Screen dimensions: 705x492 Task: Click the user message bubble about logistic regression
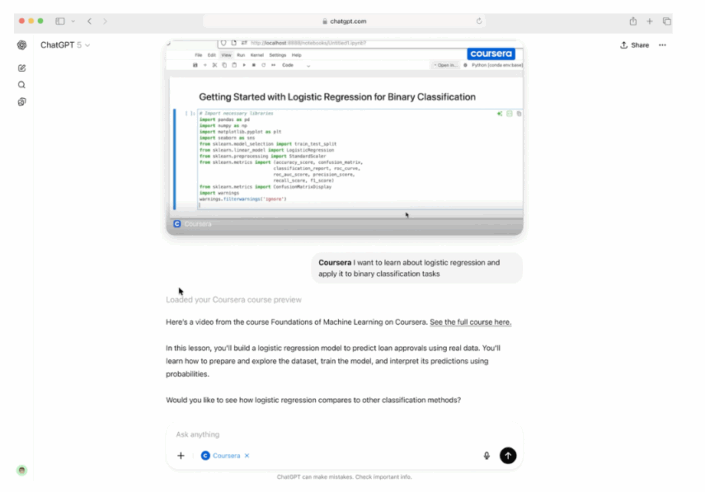coord(417,268)
